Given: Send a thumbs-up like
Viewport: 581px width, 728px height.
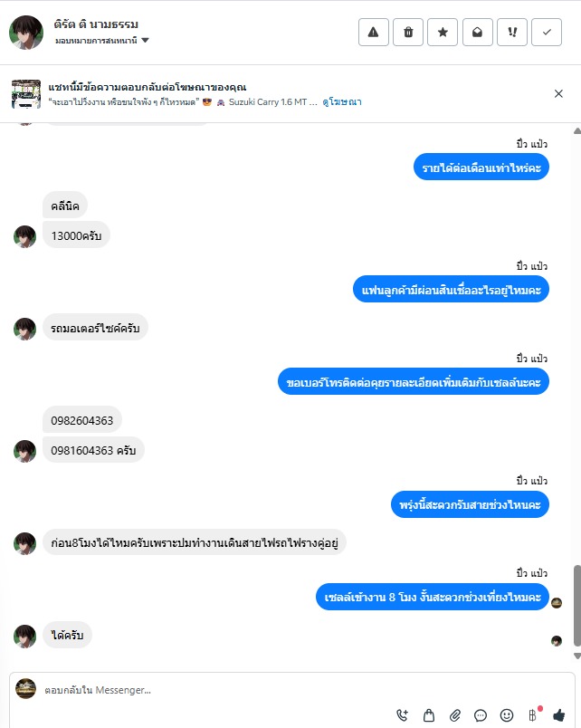Looking at the screenshot, I should click(x=559, y=715).
